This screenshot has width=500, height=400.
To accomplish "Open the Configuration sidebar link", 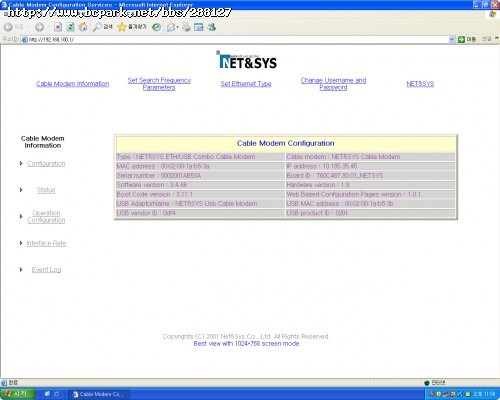I will pos(46,163).
